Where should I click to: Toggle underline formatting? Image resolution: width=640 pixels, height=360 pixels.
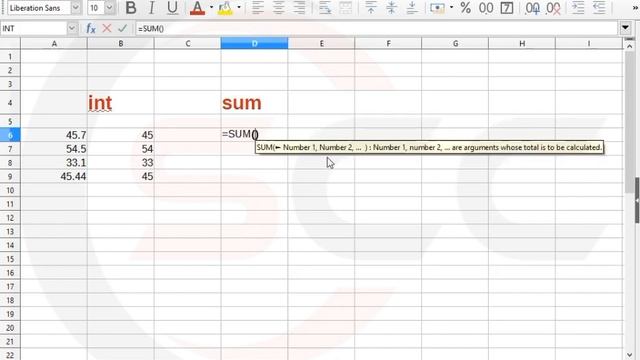tap(172, 8)
